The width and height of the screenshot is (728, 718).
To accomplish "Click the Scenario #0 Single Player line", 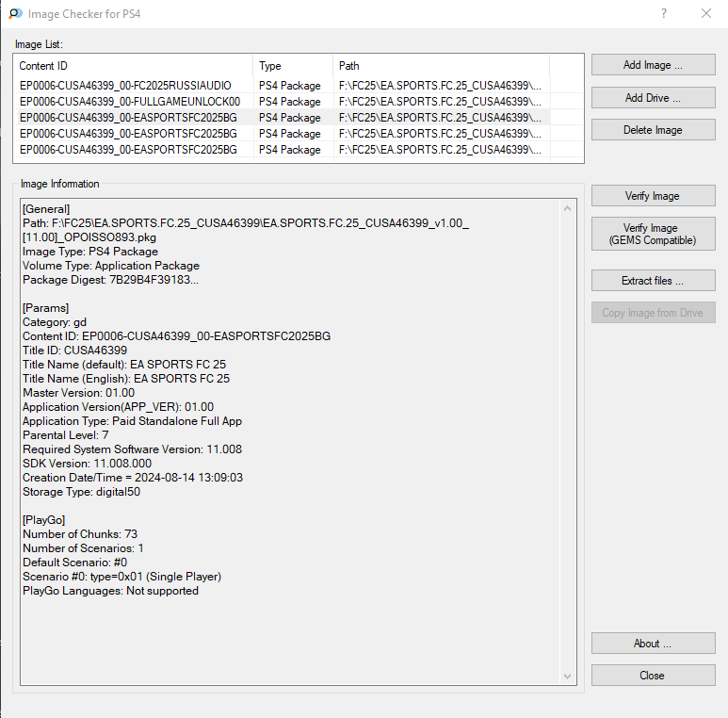I will 122,577.
